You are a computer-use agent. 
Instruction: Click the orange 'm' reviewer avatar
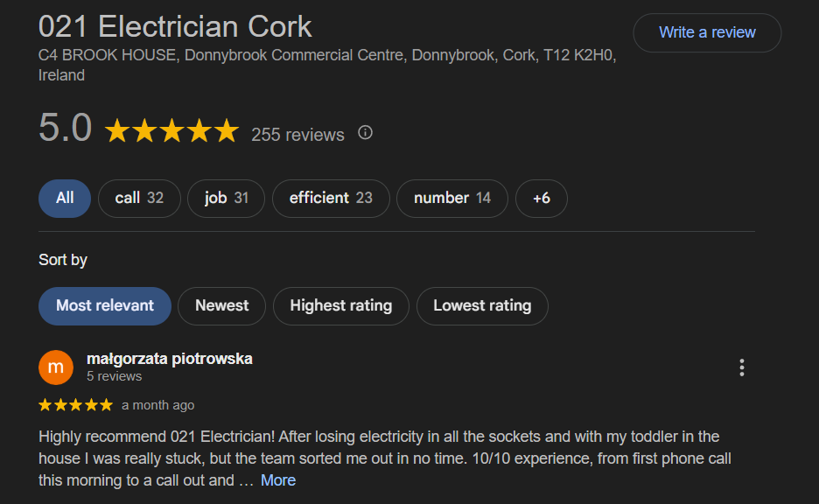tap(56, 367)
